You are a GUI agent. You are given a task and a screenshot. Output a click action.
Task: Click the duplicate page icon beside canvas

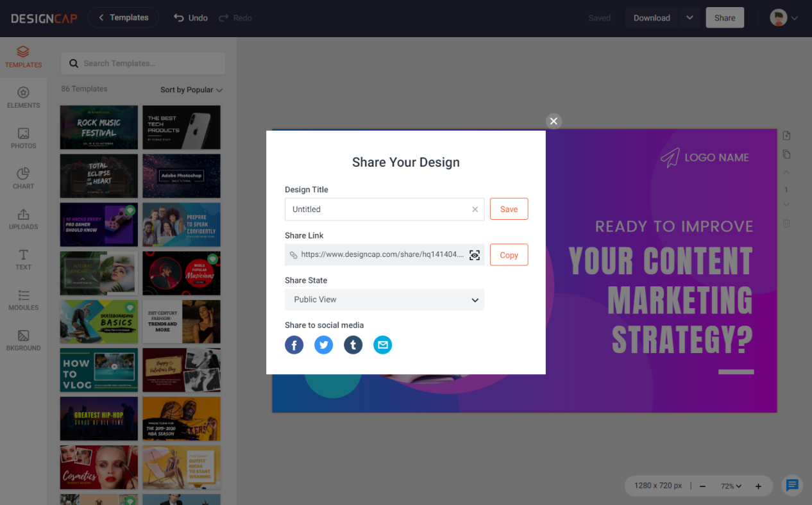coord(787,154)
